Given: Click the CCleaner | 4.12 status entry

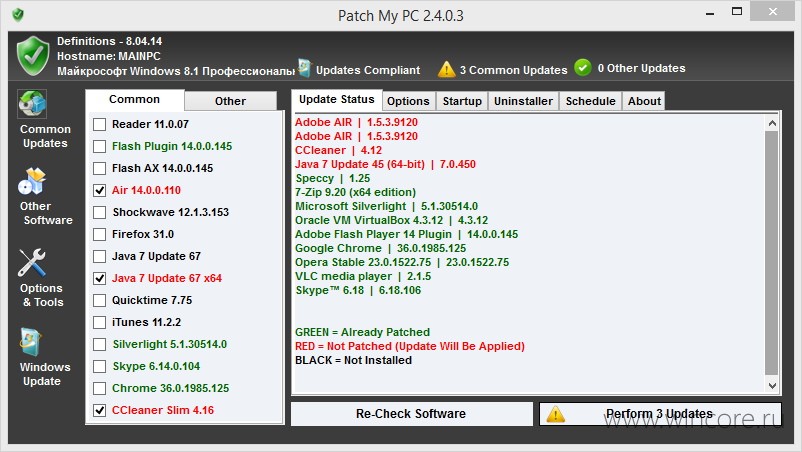Looking at the screenshot, I should pyautogui.click(x=339, y=150).
